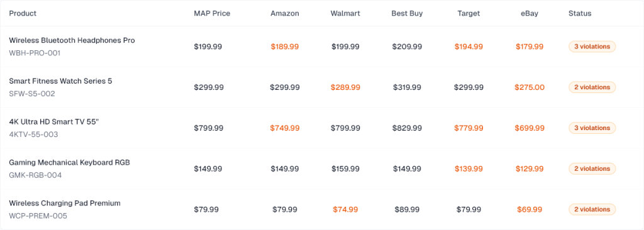This screenshot has width=644, height=230.
Task: Click the $139.99 Target price for keyboard
Action: [469, 169]
